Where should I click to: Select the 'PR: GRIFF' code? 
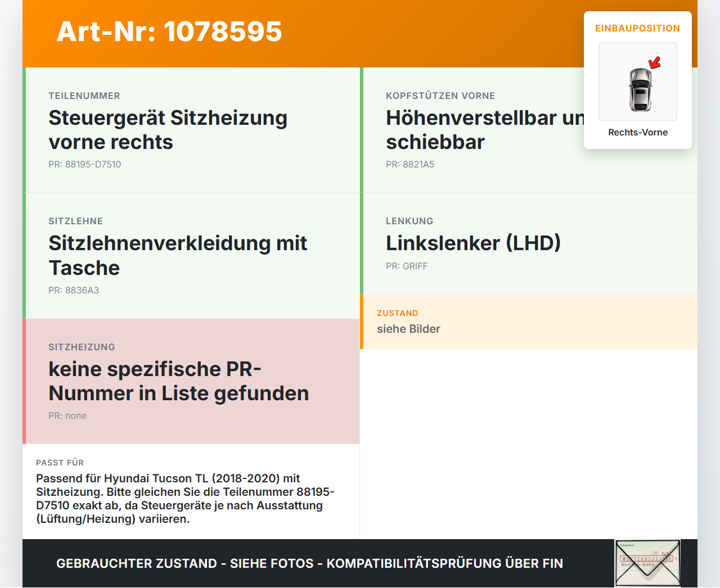point(407,266)
